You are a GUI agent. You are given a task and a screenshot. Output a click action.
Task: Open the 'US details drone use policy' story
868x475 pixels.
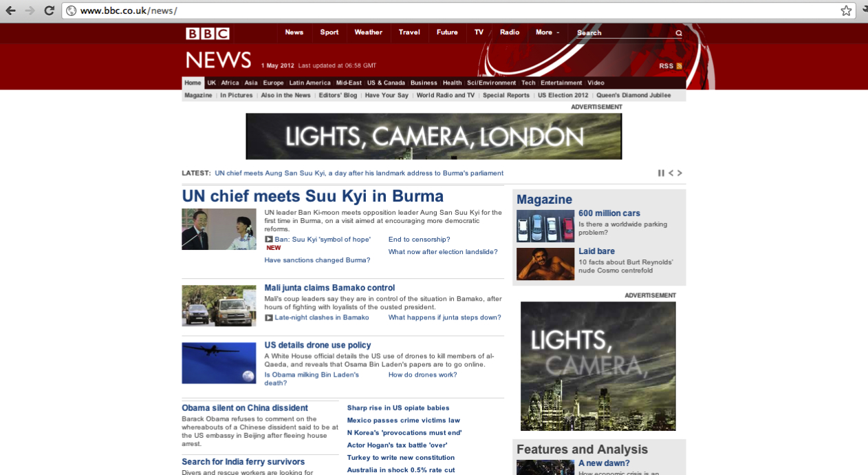(x=318, y=345)
